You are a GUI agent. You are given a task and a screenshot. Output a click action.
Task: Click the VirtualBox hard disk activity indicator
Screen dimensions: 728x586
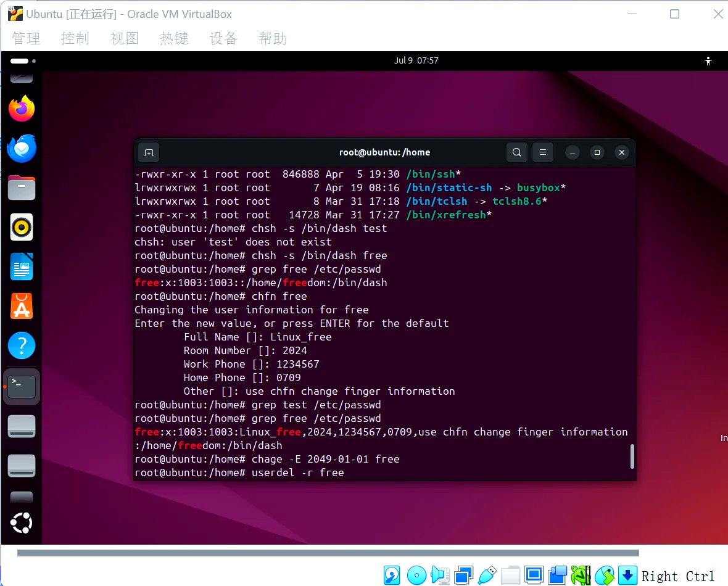click(x=392, y=576)
